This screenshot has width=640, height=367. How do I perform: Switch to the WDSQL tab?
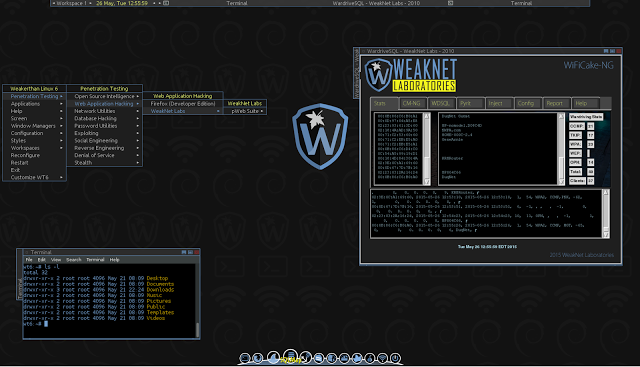[441, 103]
